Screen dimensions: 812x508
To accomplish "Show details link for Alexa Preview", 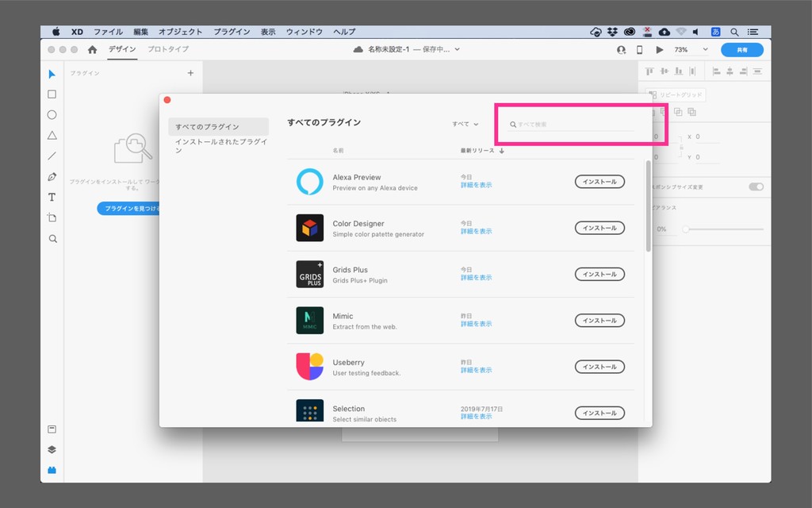I will (x=477, y=185).
